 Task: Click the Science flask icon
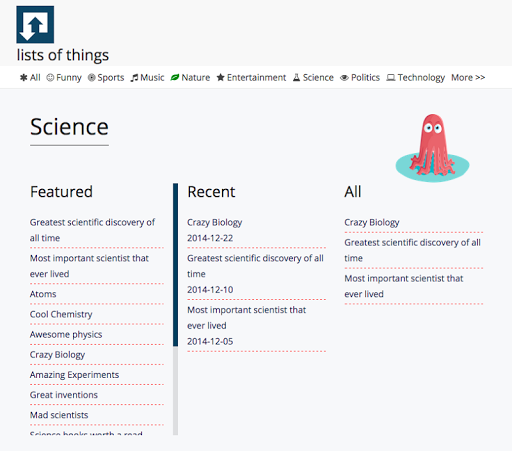[x=296, y=78]
